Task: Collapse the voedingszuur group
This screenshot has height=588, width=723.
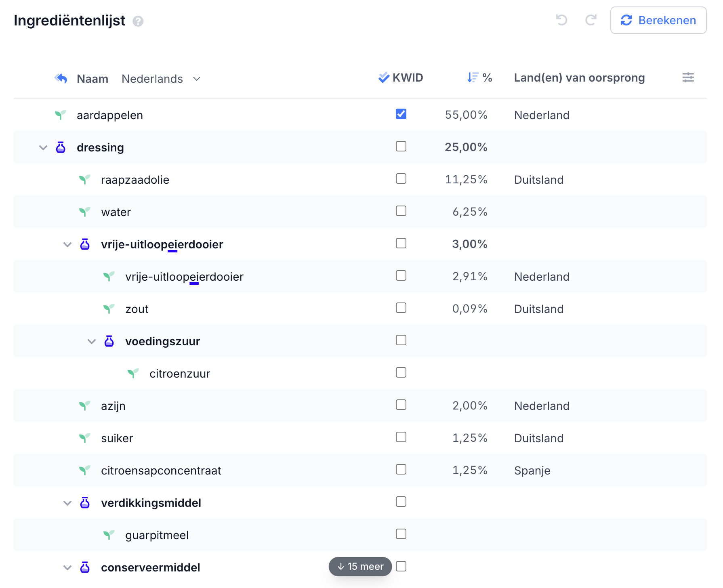Action: [92, 342]
